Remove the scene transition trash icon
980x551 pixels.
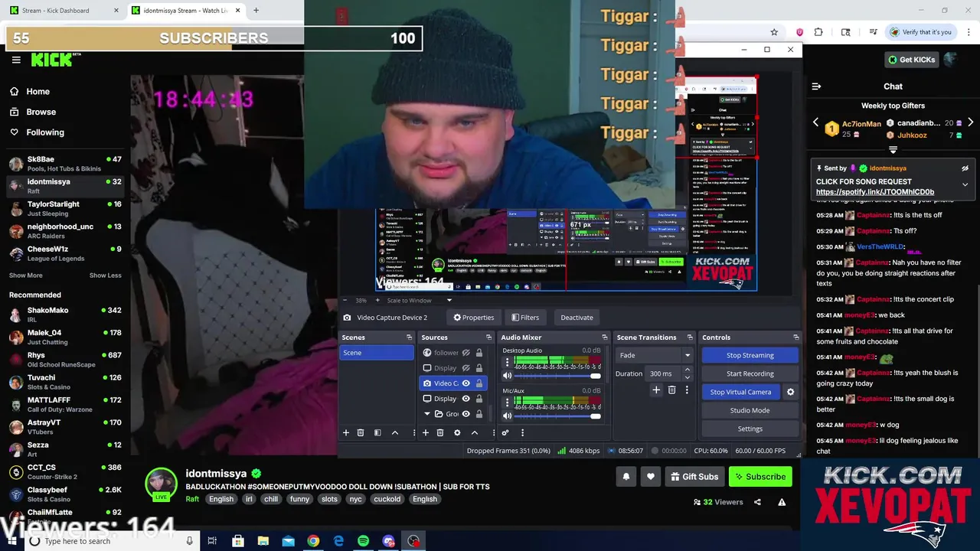point(671,390)
